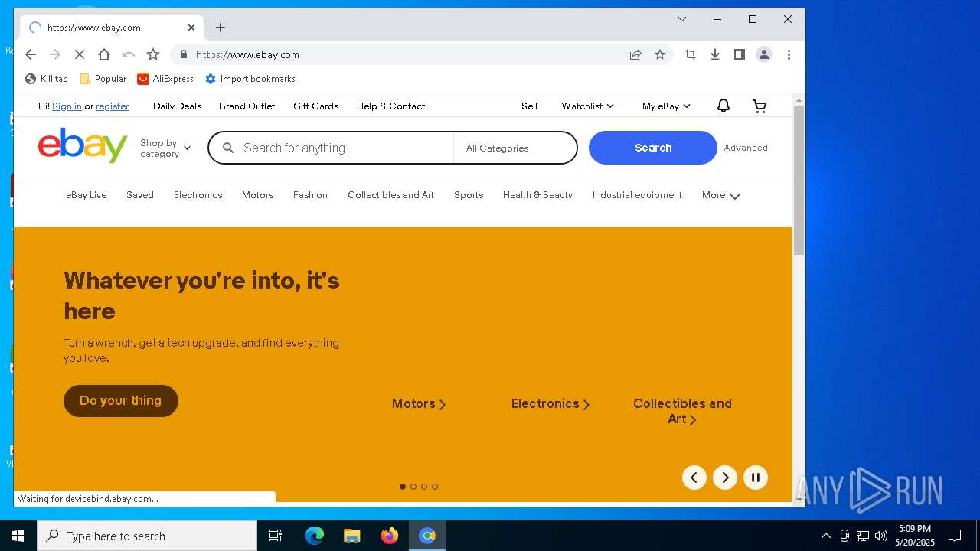Click the volume icon in system tray
The height and width of the screenshot is (551, 980).
point(881,536)
